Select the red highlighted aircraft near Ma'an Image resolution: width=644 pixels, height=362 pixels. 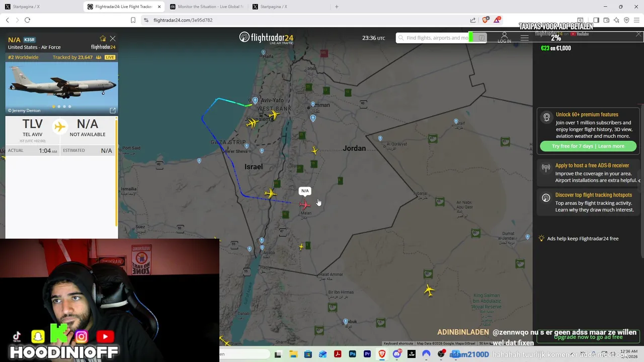click(304, 205)
